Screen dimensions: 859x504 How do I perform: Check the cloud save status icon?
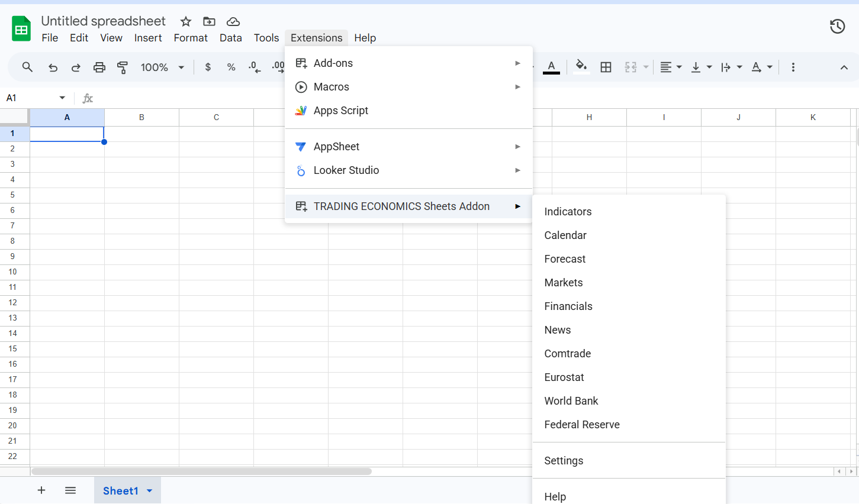click(x=233, y=22)
